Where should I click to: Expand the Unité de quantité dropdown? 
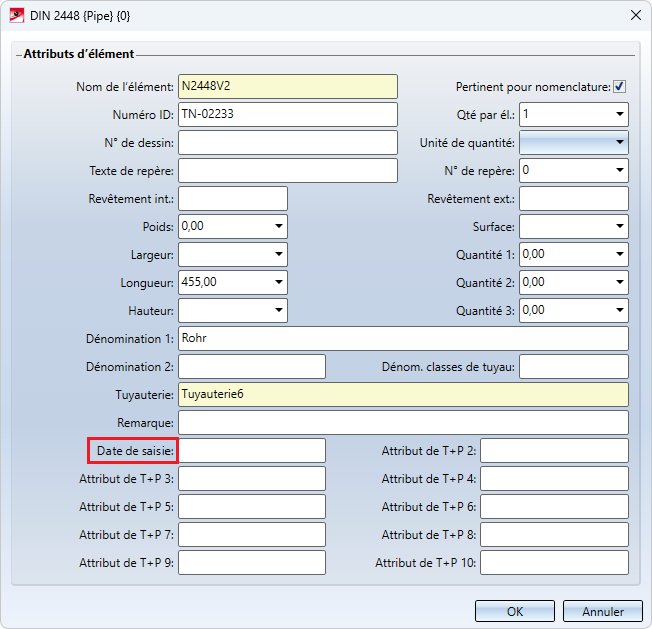pos(619,143)
